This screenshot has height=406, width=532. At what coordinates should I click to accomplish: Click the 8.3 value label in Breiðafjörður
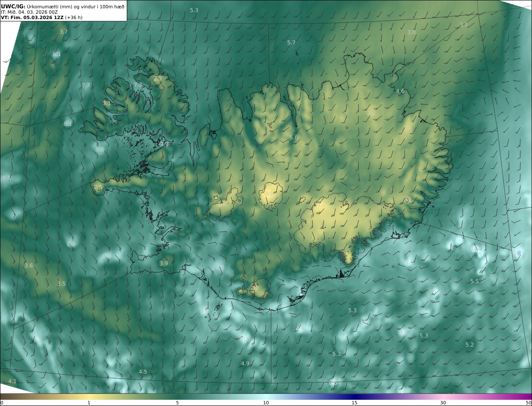(100, 149)
